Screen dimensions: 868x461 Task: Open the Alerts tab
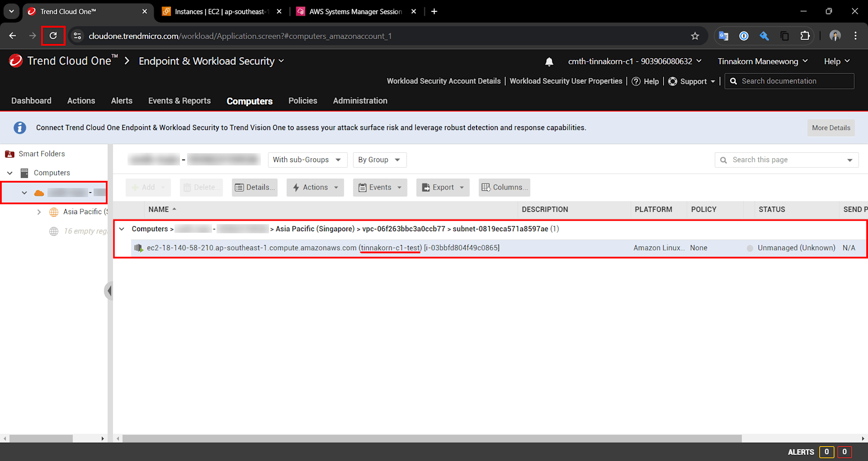coord(122,101)
